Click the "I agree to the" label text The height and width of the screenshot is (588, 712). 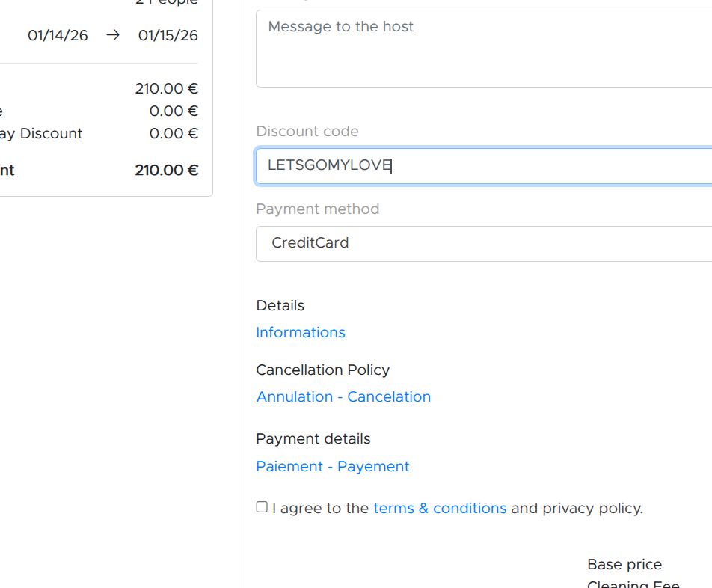pos(320,508)
